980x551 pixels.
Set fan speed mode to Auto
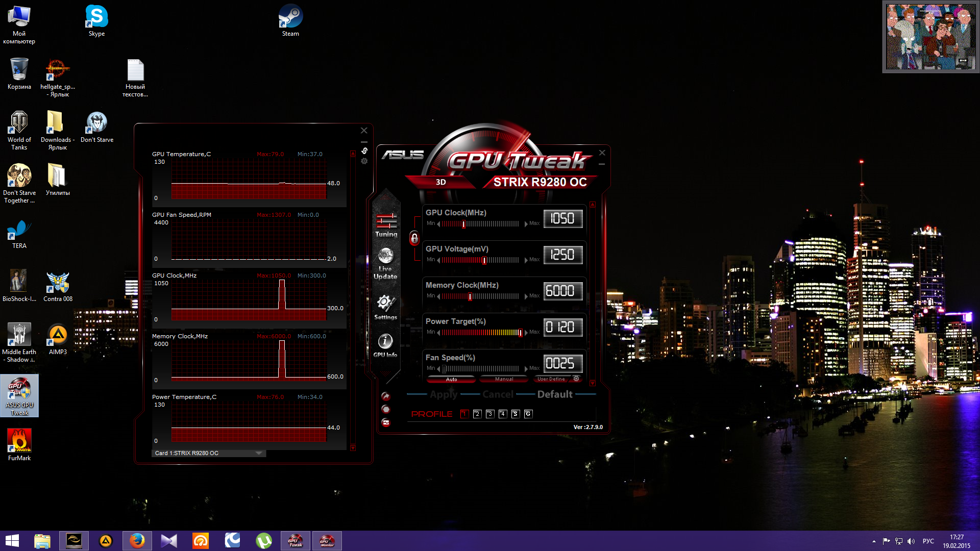point(451,379)
